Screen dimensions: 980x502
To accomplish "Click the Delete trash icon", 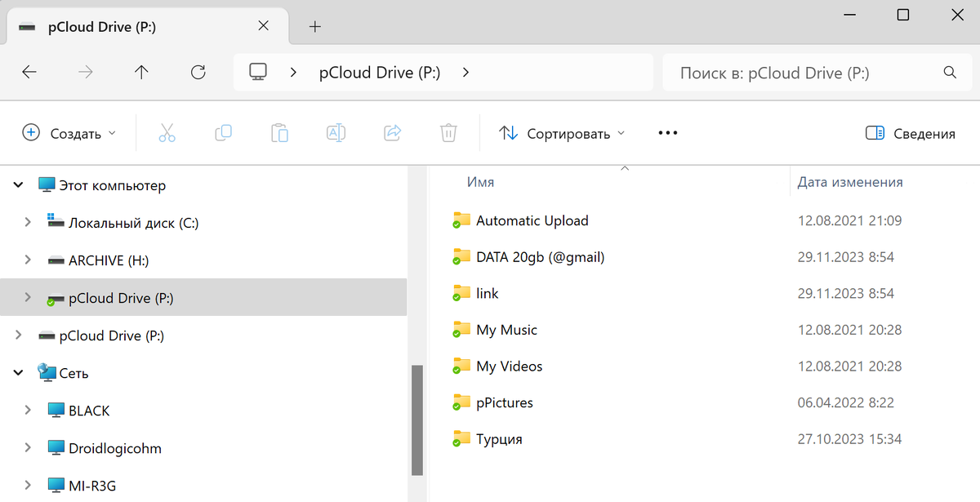I will (448, 133).
